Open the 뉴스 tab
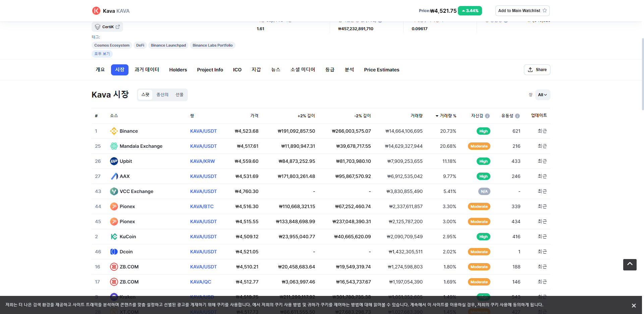This screenshot has height=314, width=644. pyautogui.click(x=276, y=70)
